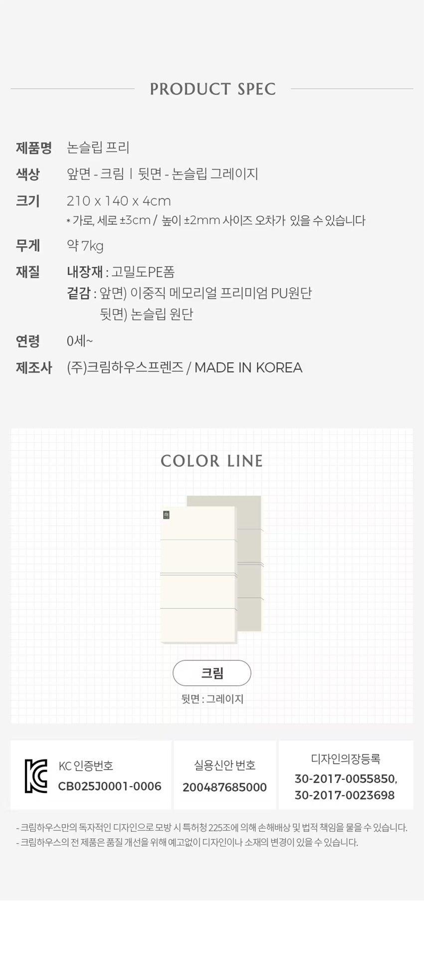This screenshot has width=424, height=980.
Task: Click the size value 210 x 140 x 4cm
Action: (119, 201)
